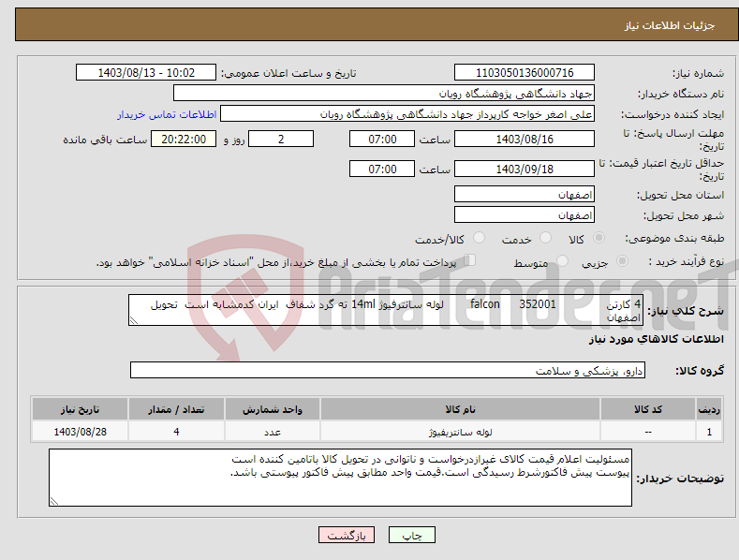Select the جزیی purchase type radio
Screen dimensions: 739x560
622,260
